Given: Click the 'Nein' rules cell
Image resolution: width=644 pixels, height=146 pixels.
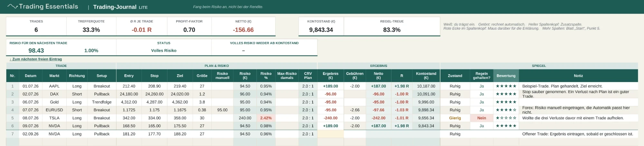Looking at the screenshot, I should (481, 118).
